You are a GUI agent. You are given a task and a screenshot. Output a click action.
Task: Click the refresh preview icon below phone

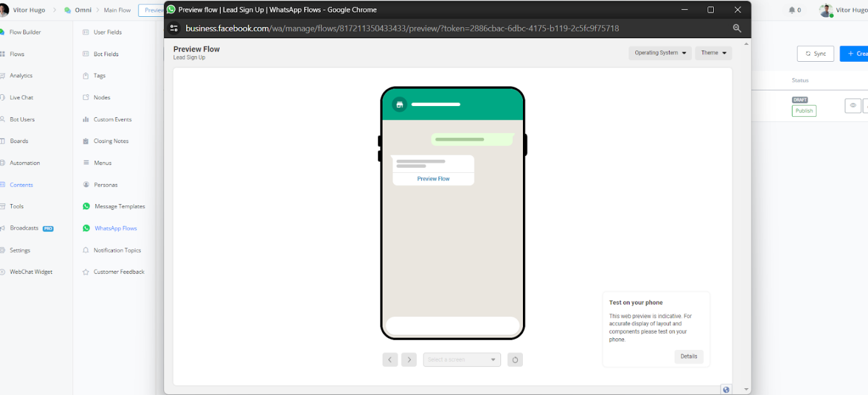click(515, 359)
